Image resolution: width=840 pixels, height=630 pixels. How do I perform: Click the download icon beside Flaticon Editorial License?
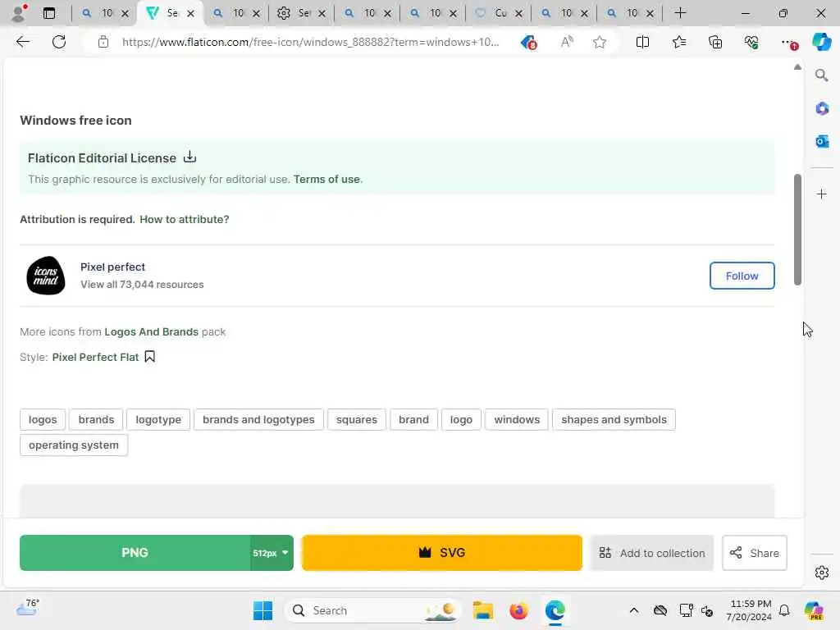189,157
